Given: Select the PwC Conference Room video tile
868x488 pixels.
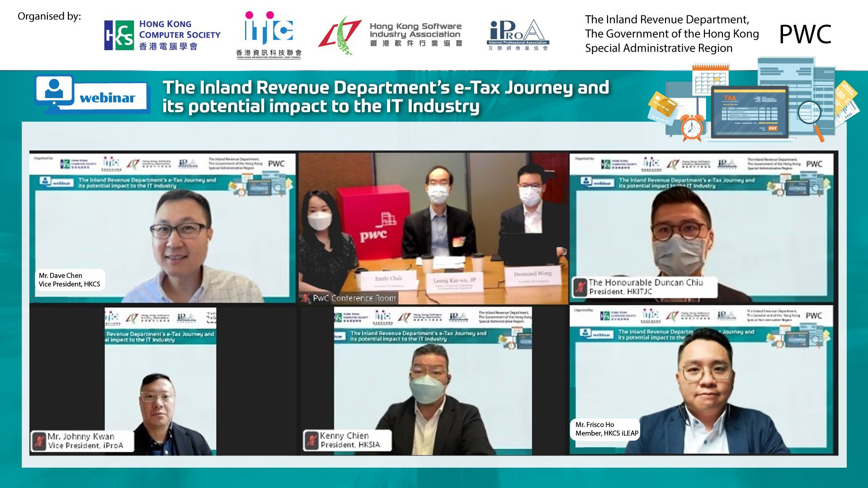Looking at the screenshot, I should [433, 228].
